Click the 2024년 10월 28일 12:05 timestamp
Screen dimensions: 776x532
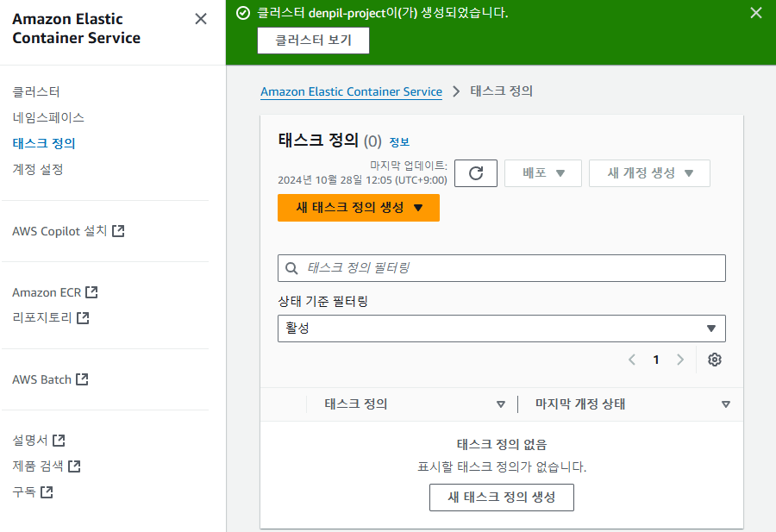point(362,180)
